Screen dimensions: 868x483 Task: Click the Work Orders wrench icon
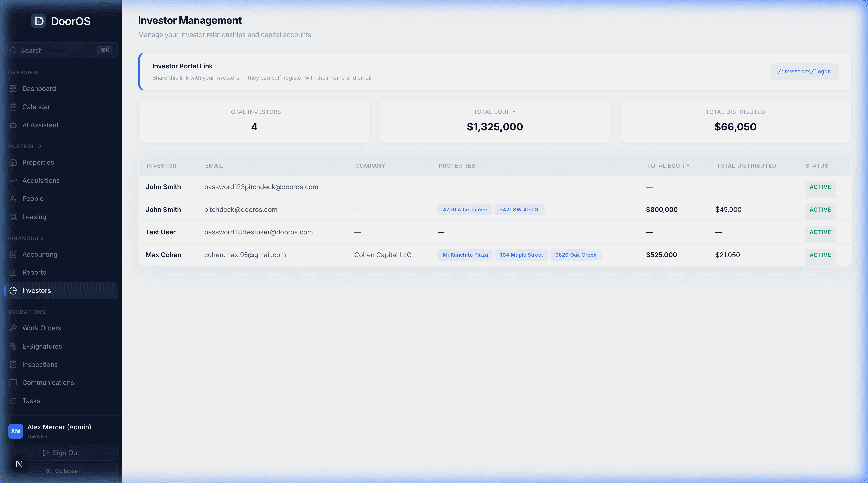click(13, 328)
